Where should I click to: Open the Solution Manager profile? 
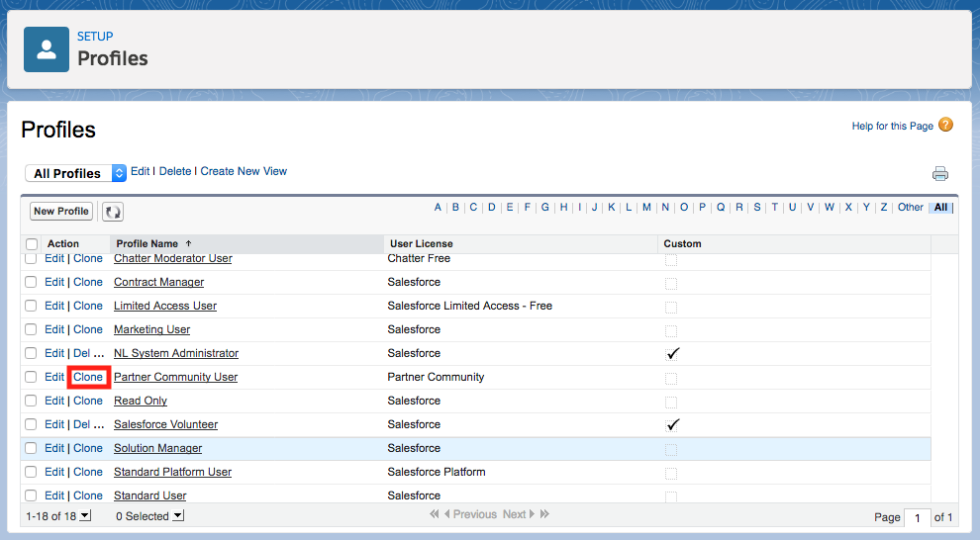coord(157,448)
